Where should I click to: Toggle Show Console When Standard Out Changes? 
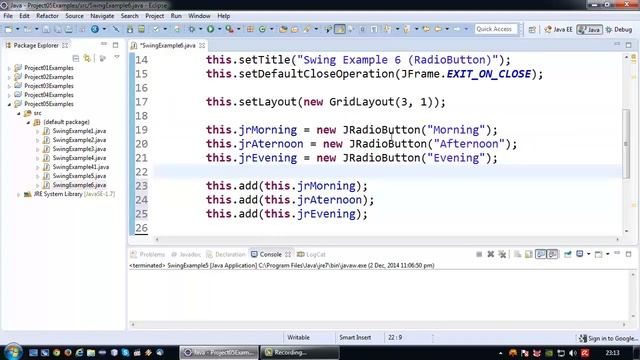click(541, 254)
